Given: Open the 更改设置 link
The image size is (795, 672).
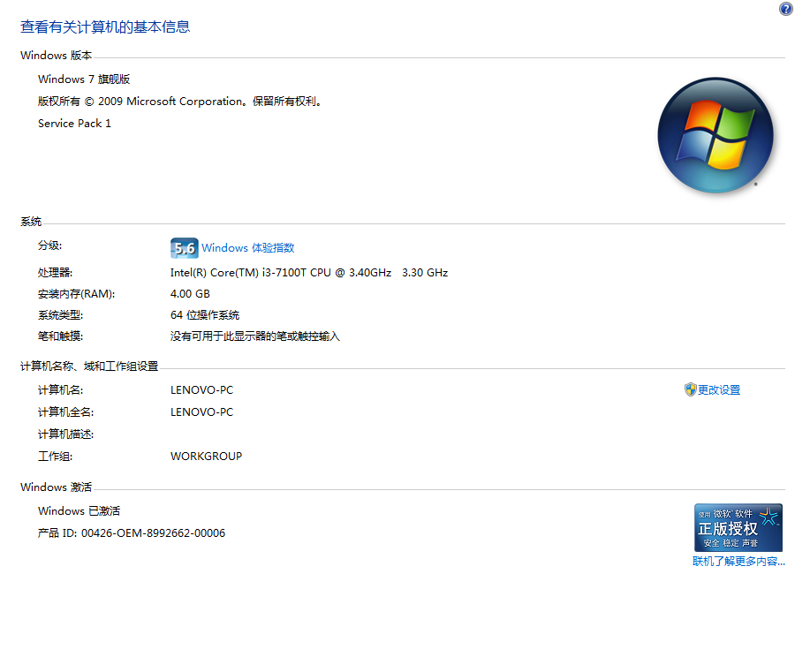Looking at the screenshot, I should [719, 389].
